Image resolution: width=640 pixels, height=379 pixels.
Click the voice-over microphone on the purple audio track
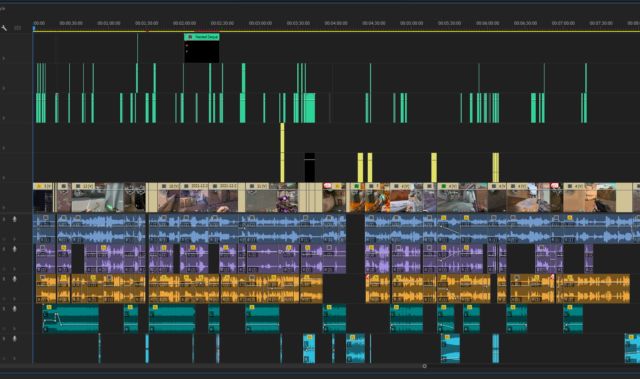(15, 249)
